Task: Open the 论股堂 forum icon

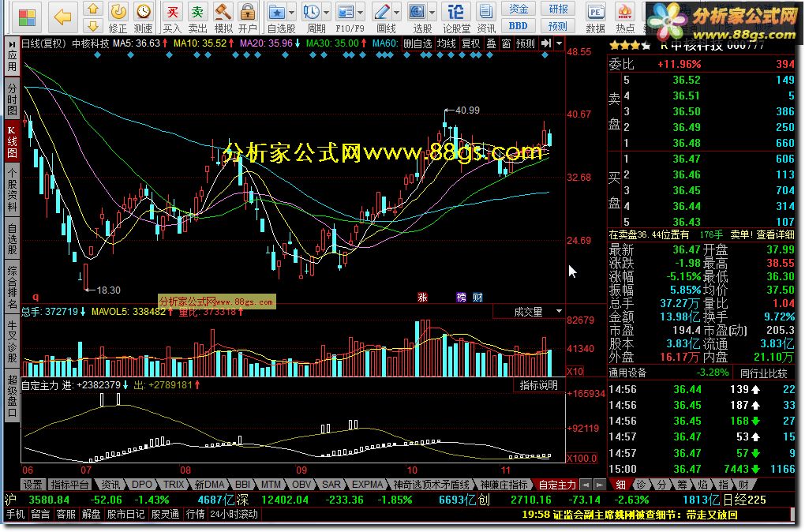Action: [455, 11]
